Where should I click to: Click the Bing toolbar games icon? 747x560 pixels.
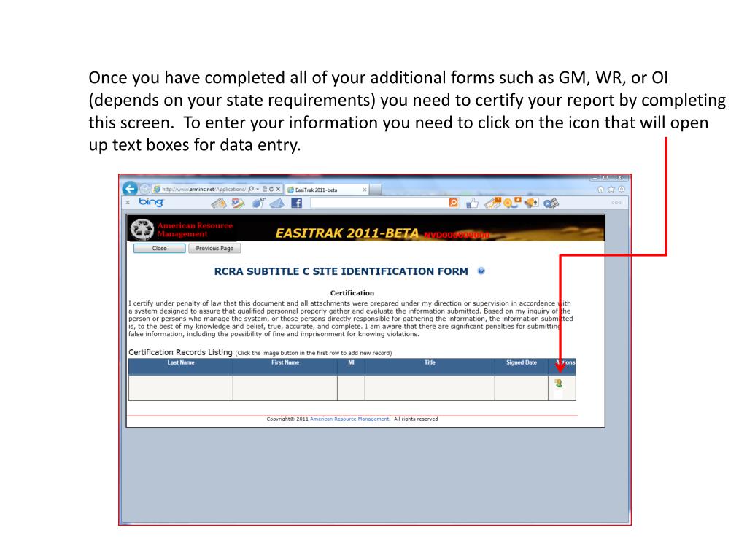tap(532, 203)
